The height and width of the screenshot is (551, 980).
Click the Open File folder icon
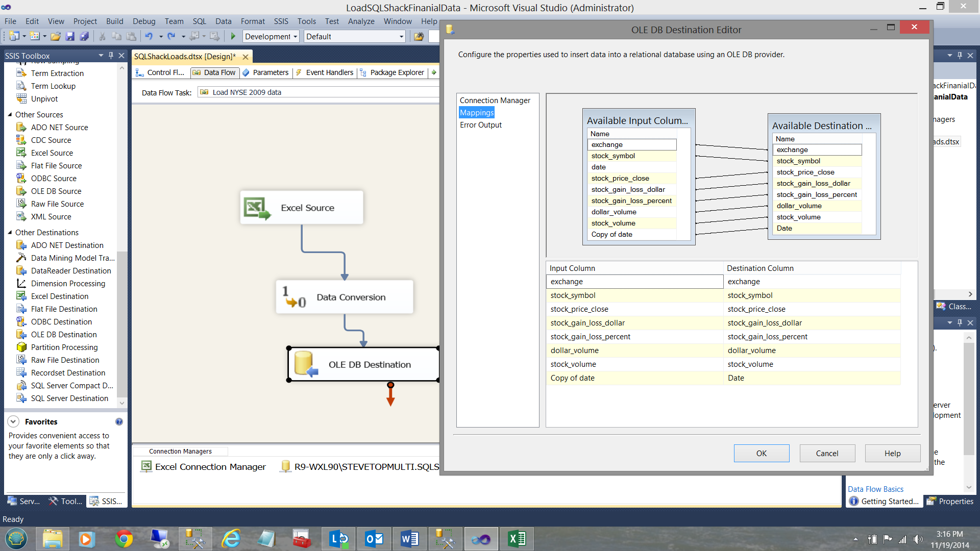click(56, 36)
